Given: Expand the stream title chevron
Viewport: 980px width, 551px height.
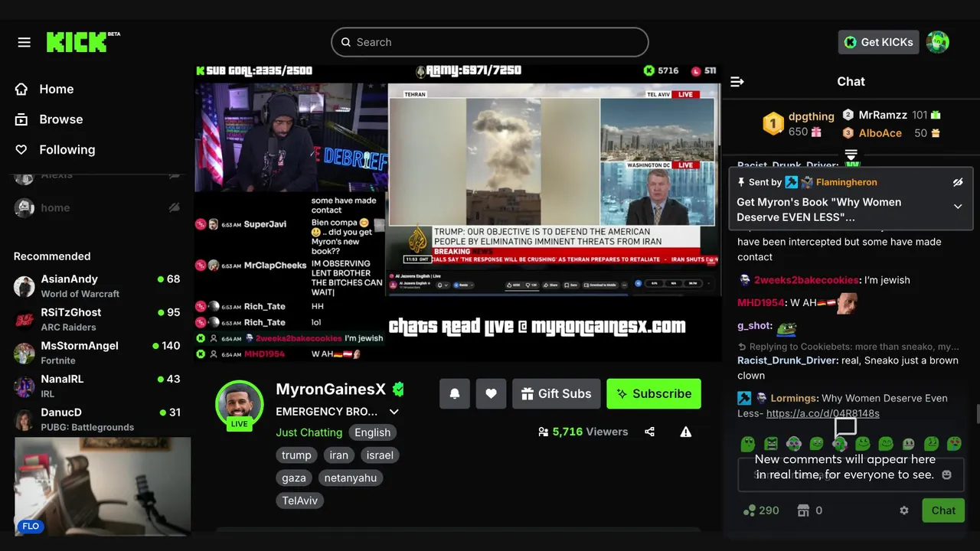Looking at the screenshot, I should [394, 412].
